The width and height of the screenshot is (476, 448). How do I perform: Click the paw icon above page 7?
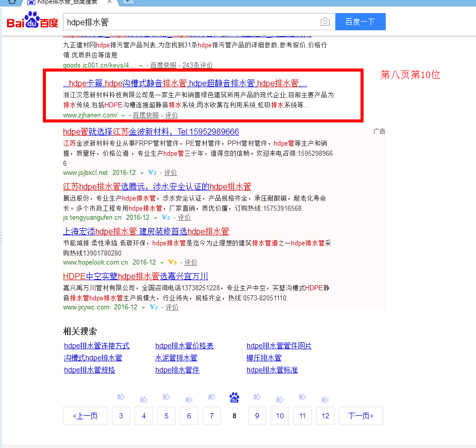pyautogui.click(x=212, y=397)
